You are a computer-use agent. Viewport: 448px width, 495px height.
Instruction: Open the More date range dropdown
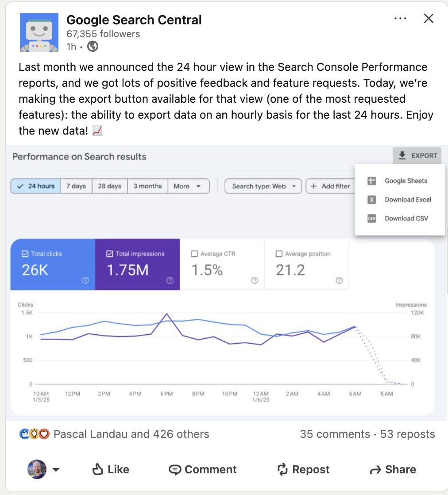(189, 186)
